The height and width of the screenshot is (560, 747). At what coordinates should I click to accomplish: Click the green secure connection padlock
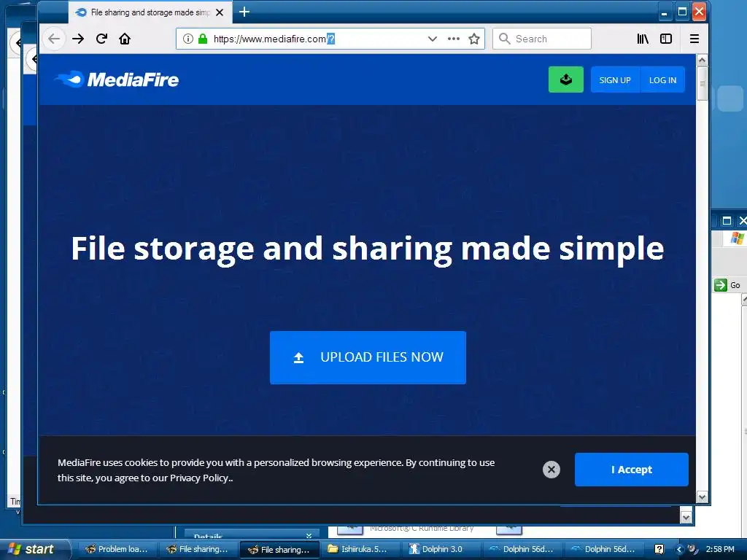pyautogui.click(x=203, y=39)
